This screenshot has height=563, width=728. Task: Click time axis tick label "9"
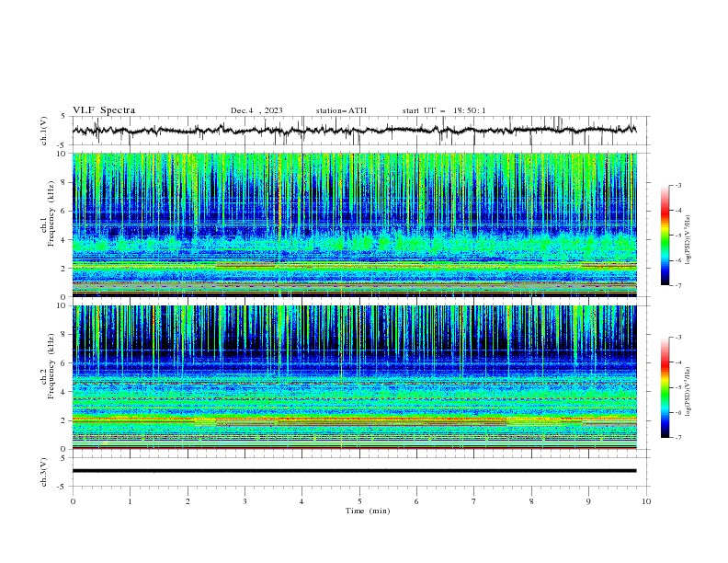tap(588, 501)
